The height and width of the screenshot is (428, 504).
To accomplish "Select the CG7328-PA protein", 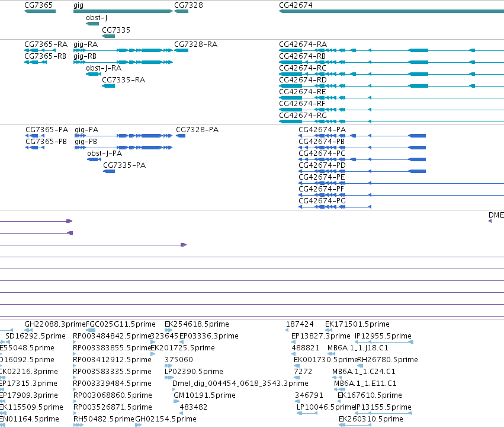I will pyautogui.click(x=181, y=136).
